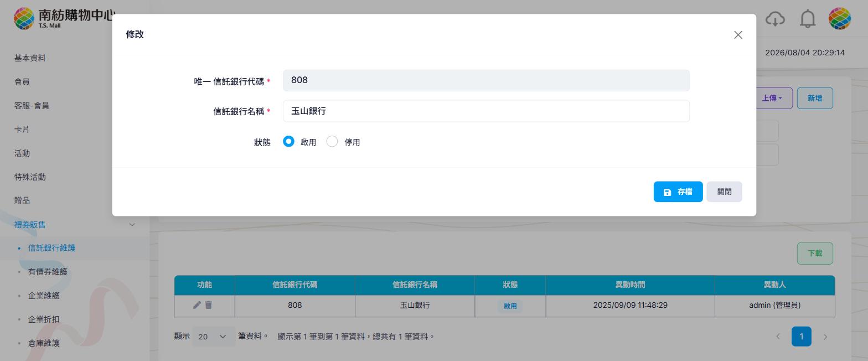The width and height of the screenshot is (868, 361).
Task: Click the 南紡購物中心 logo
Action: pos(64,18)
